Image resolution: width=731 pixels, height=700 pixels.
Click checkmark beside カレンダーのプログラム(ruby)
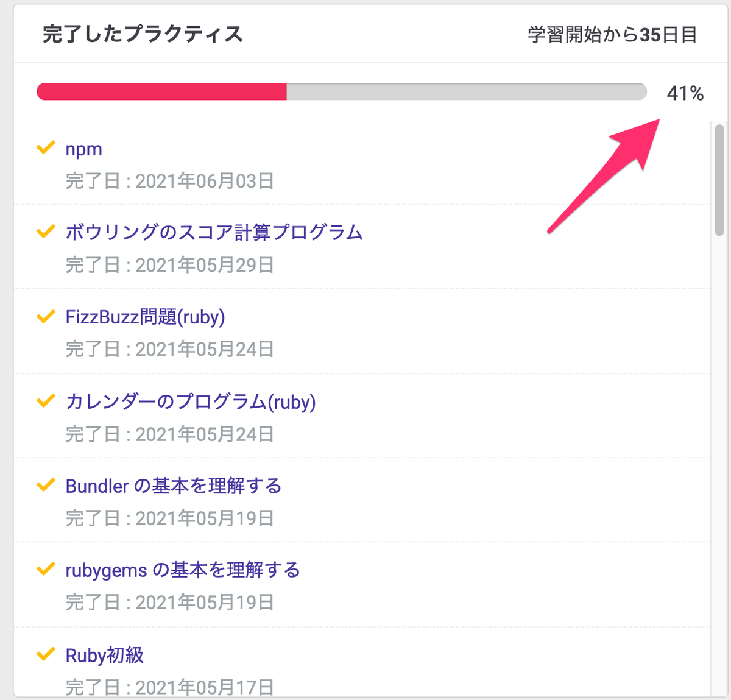[x=46, y=401]
